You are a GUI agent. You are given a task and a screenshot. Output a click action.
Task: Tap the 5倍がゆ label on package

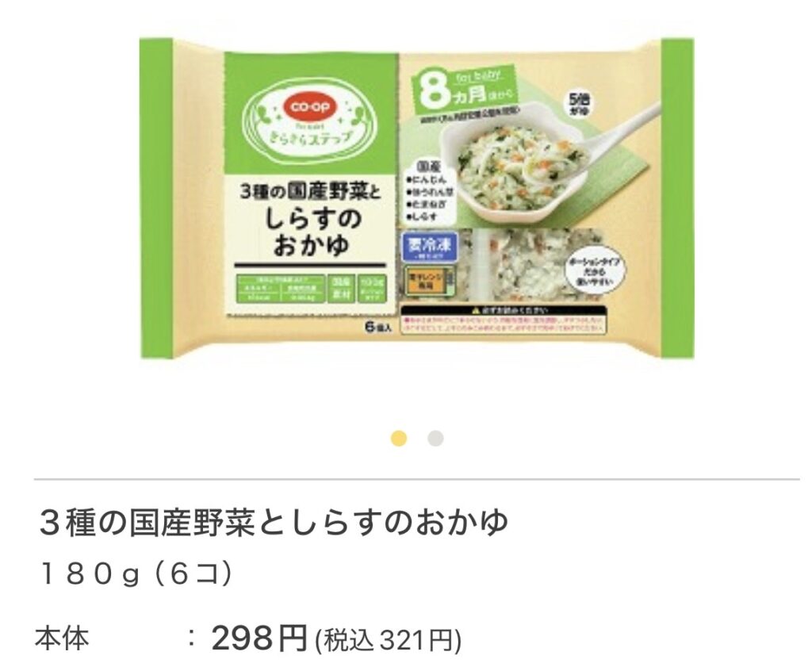[x=579, y=105]
